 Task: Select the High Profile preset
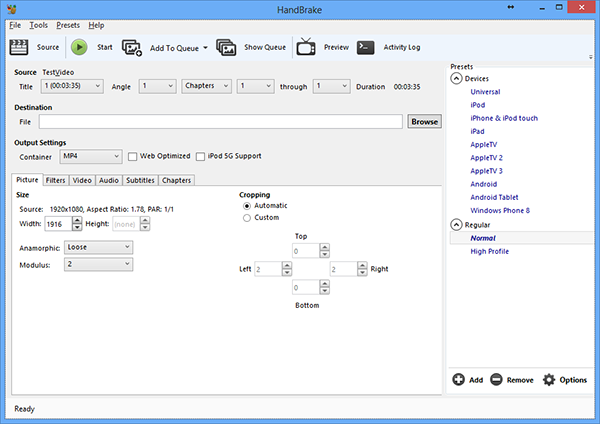click(x=492, y=251)
